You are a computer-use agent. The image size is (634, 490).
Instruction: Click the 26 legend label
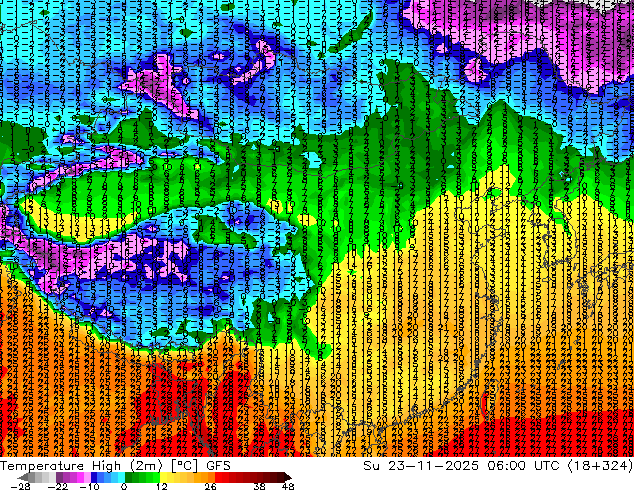click(x=210, y=486)
